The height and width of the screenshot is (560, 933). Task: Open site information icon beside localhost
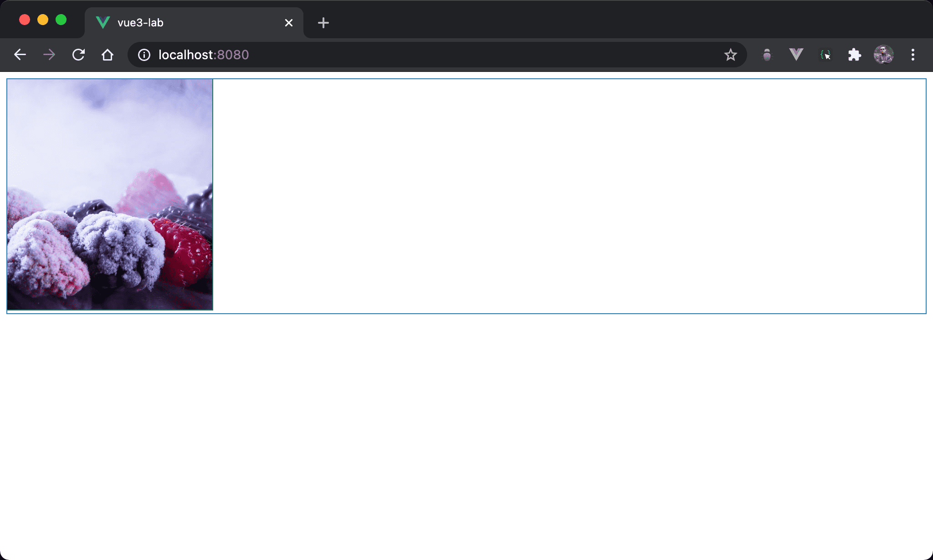click(144, 55)
